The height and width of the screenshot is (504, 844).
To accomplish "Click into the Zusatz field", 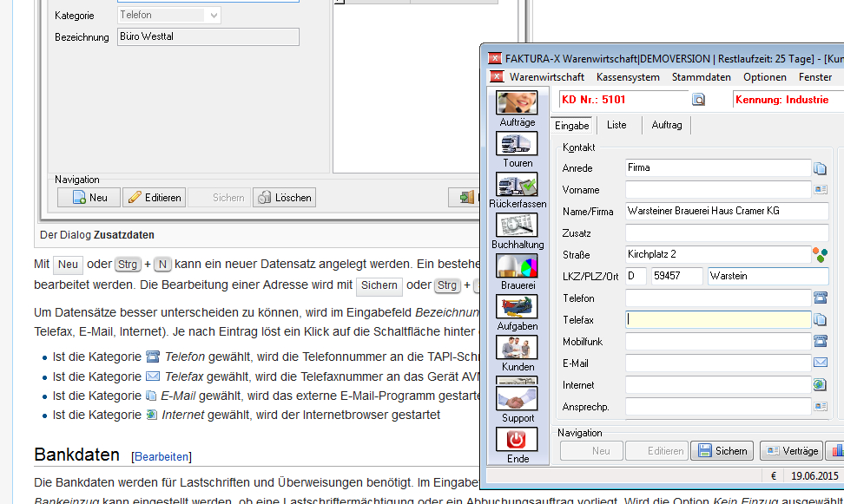I will click(x=727, y=232).
